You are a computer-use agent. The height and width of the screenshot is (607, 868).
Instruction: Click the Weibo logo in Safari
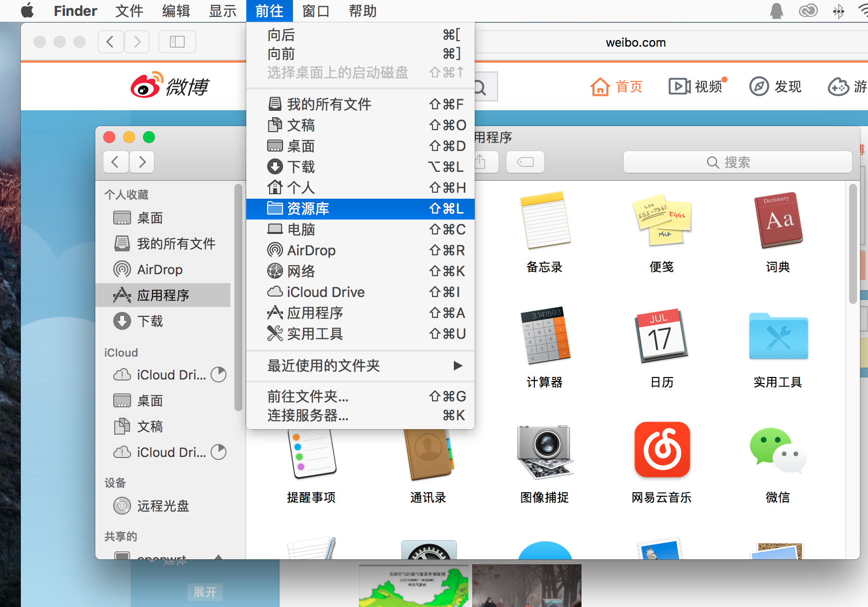[x=170, y=85]
